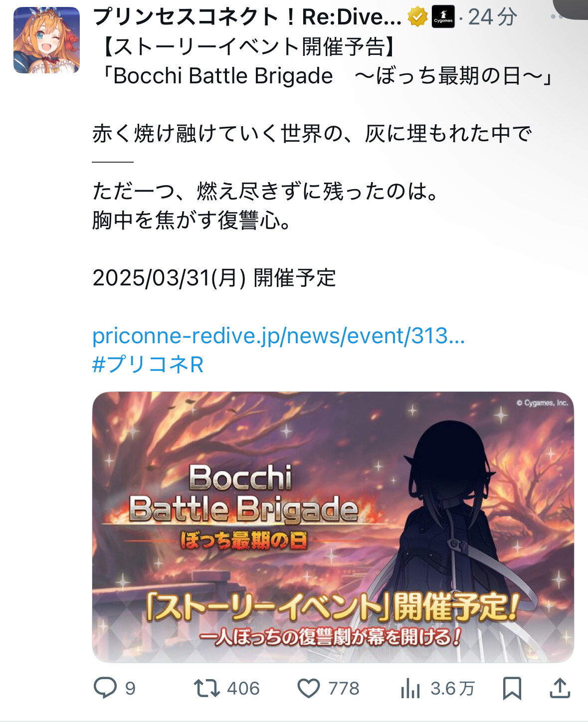
Task: Open the share menu icon
Action: coord(560,688)
